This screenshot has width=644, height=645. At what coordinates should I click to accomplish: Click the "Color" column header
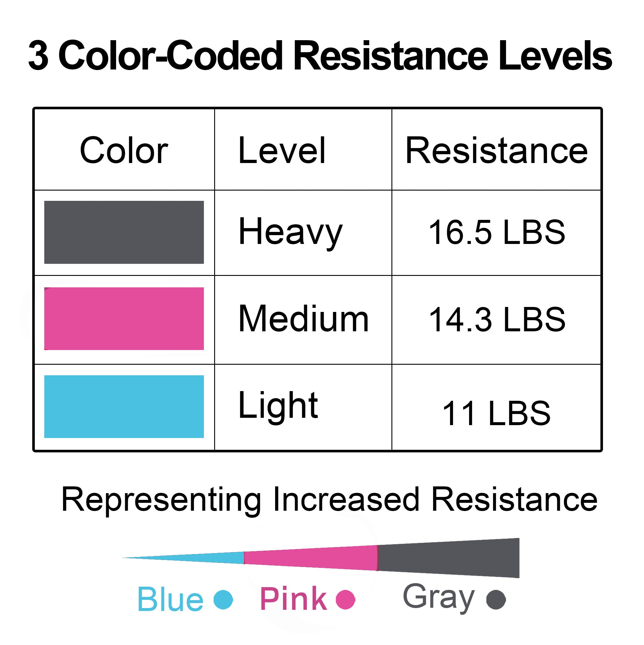(124, 151)
